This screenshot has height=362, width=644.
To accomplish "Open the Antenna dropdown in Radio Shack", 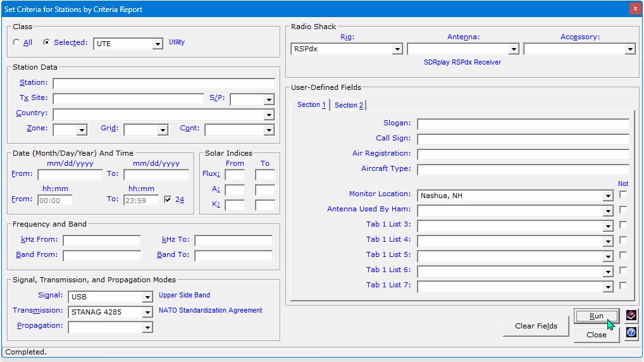I will (x=513, y=49).
